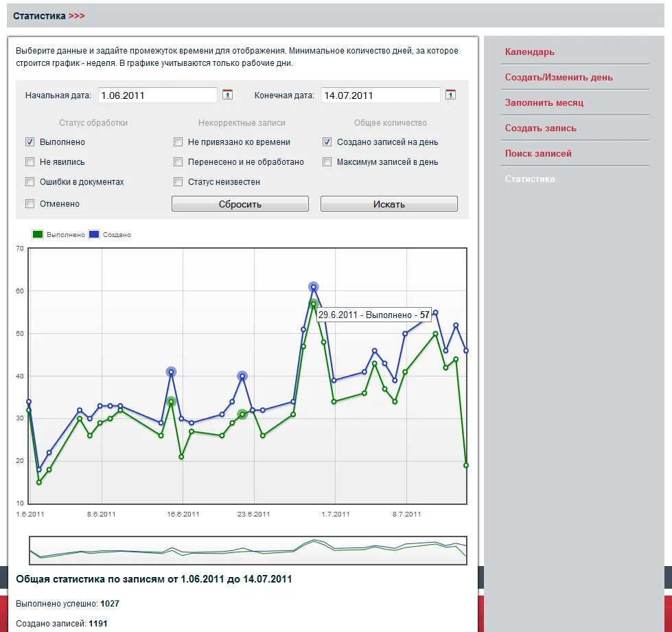
Task: Click the highlighted blue peak point at 61
Action: coord(314,287)
